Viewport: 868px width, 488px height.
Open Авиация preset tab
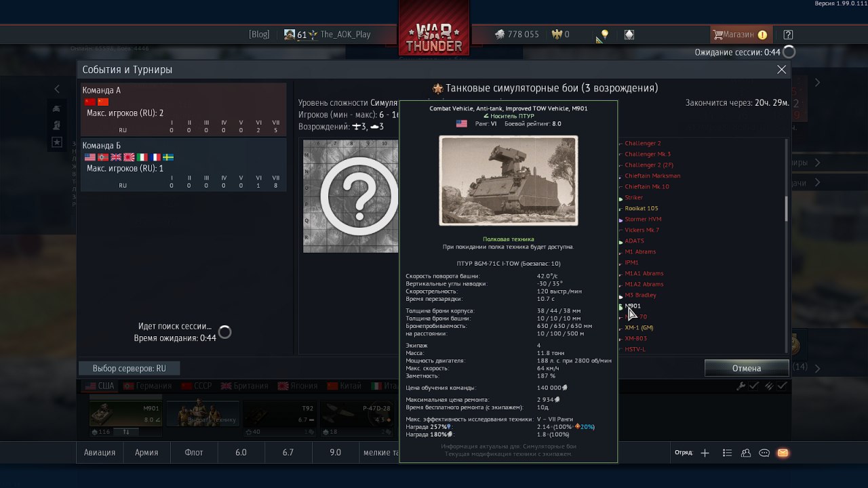pyautogui.click(x=100, y=452)
